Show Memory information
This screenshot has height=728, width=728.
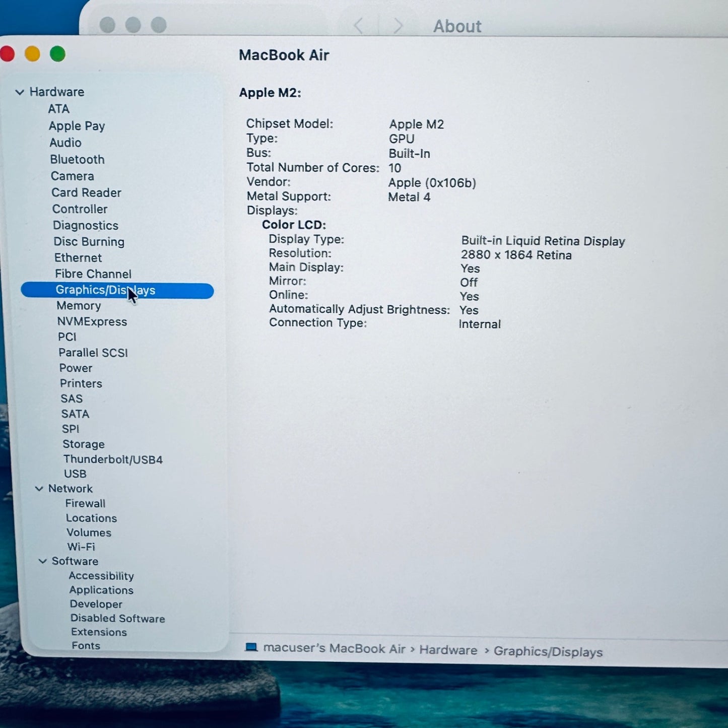coord(79,306)
